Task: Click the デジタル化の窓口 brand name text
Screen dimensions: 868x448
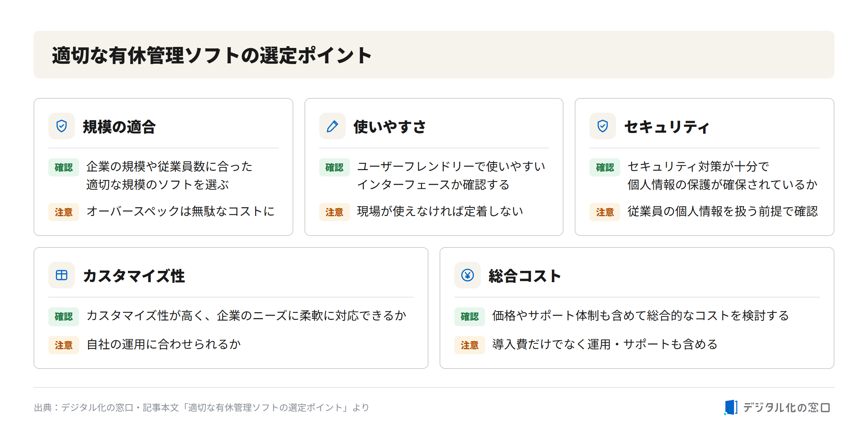Action: (786, 407)
